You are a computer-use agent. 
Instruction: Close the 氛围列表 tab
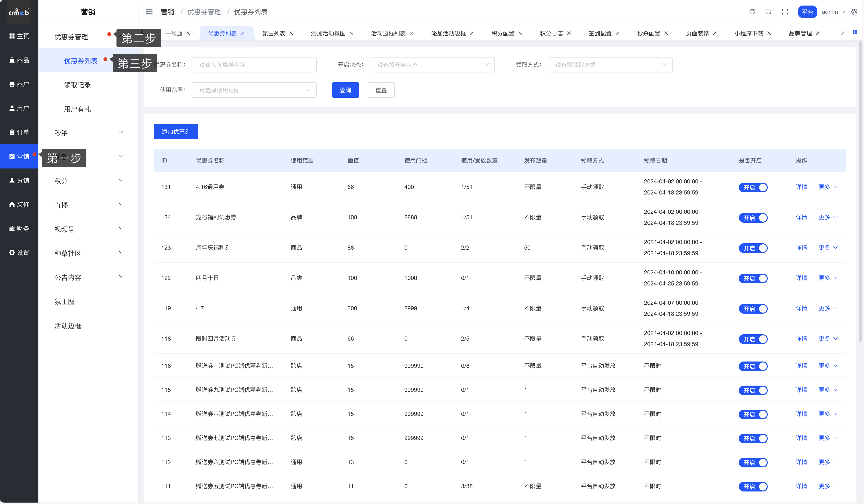click(x=291, y=33)
